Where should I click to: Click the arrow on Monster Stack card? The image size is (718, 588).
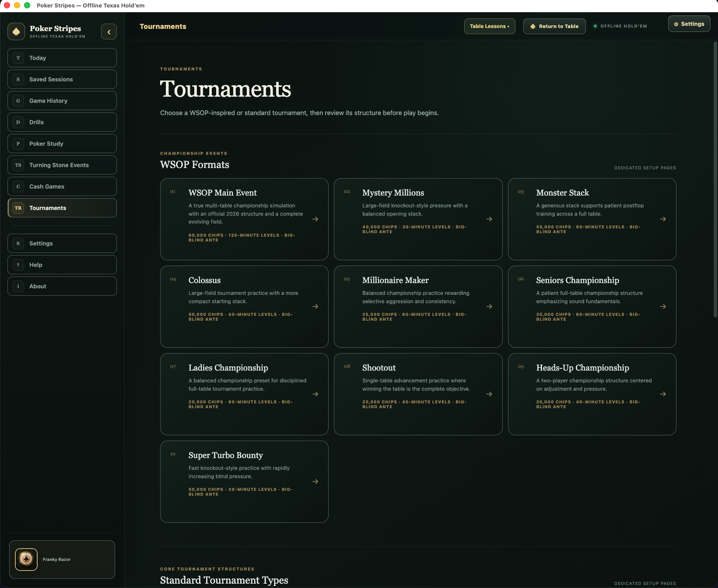coord(663,219)
